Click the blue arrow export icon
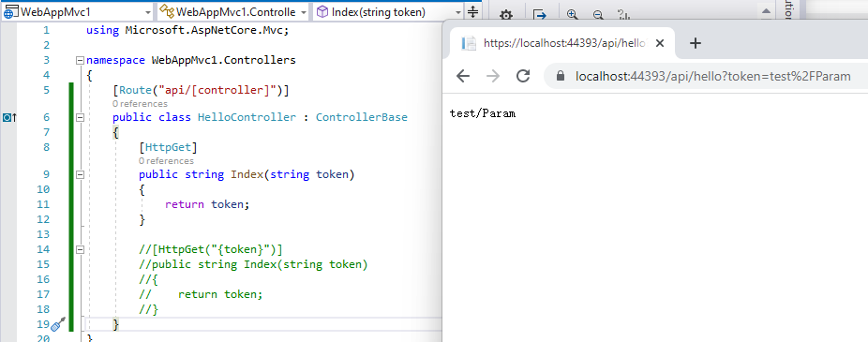The width and height of the screenshot is (868, 342). click(x=540, y=15)
